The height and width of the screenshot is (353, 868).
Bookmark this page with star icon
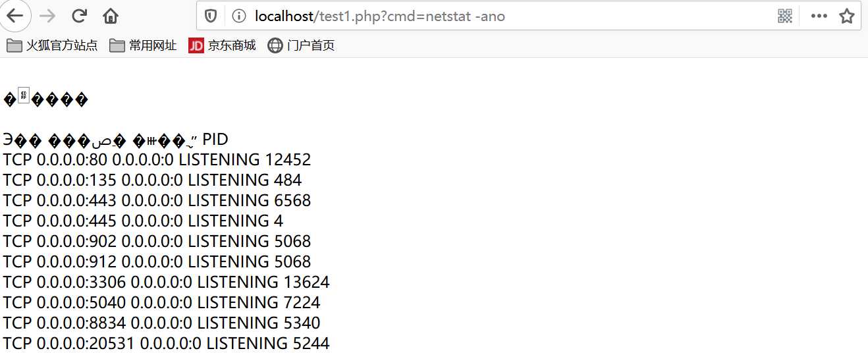tap(847, 16)
